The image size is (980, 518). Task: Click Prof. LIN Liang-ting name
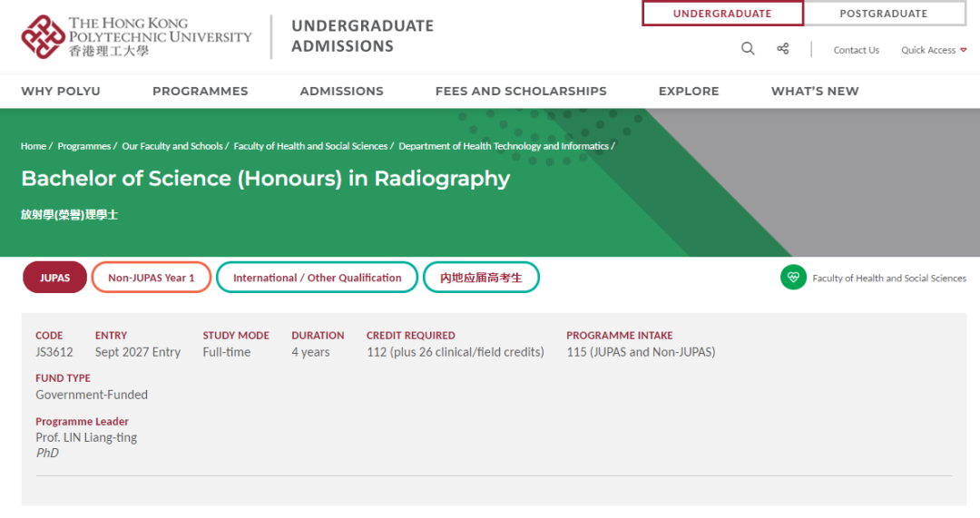coord(86,437)
